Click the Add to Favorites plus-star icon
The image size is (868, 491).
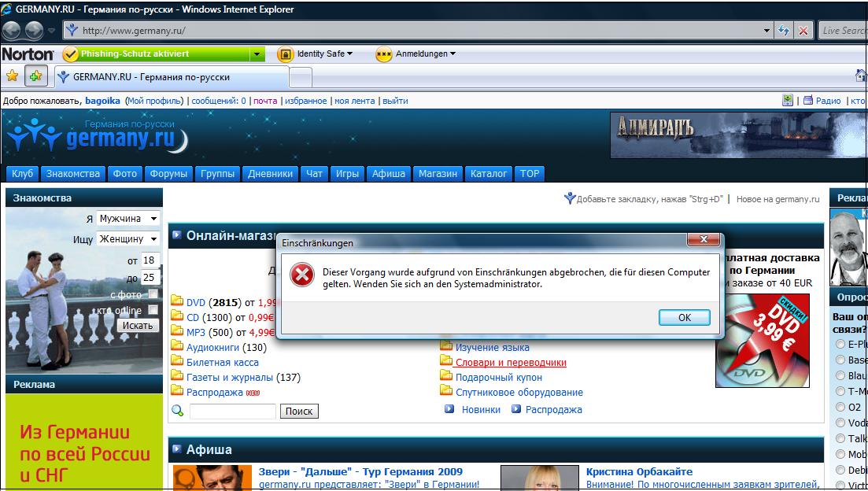pos(36,76)
